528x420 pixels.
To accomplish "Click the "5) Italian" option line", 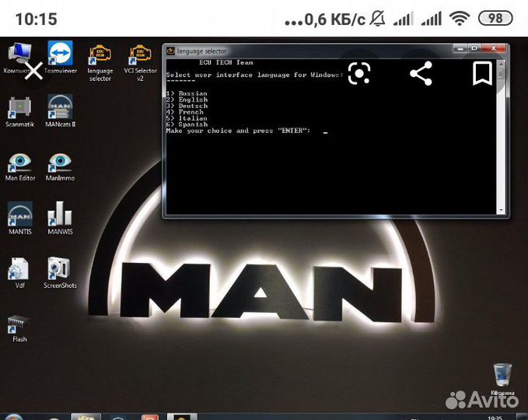I will coord(187,118).
